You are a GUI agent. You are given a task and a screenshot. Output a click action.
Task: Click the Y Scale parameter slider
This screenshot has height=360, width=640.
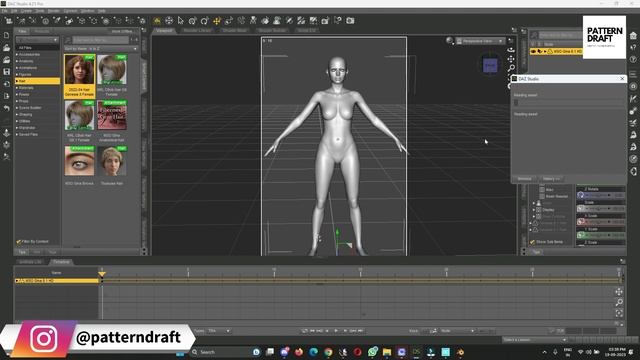tap(601, 235)
